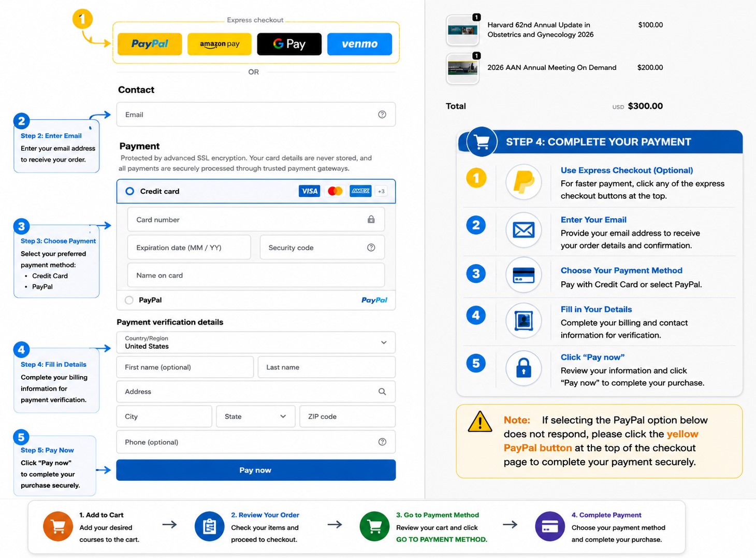Check out using the G Pay button
Image resolution: width=756 pixels, height=558 pixels.
[x=289, y=44]
